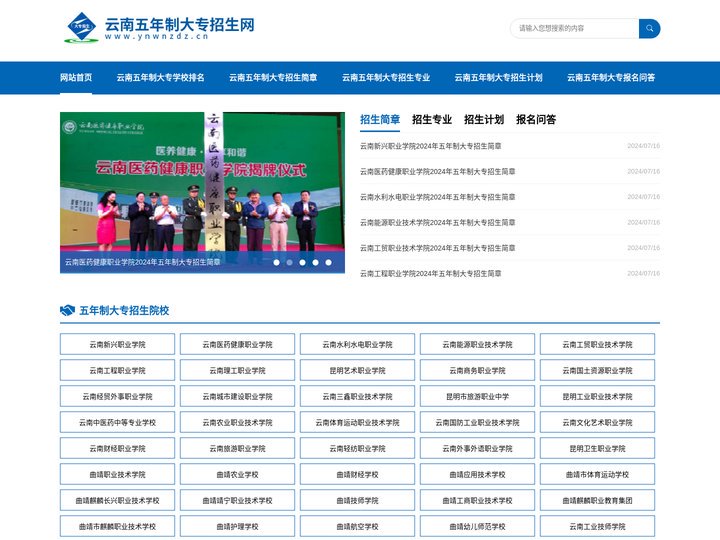Click the 云南三鑫职业技术学院 school button

click(357, 396)
